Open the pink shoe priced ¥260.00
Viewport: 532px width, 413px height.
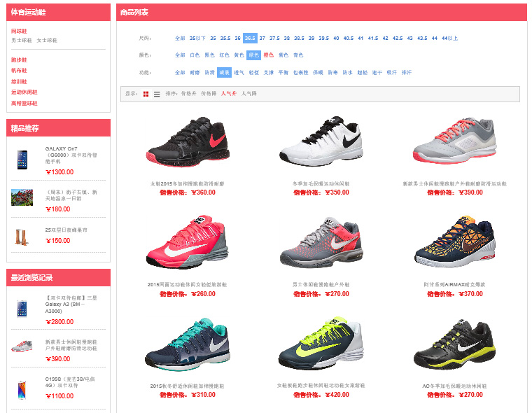tap(188, 242)
